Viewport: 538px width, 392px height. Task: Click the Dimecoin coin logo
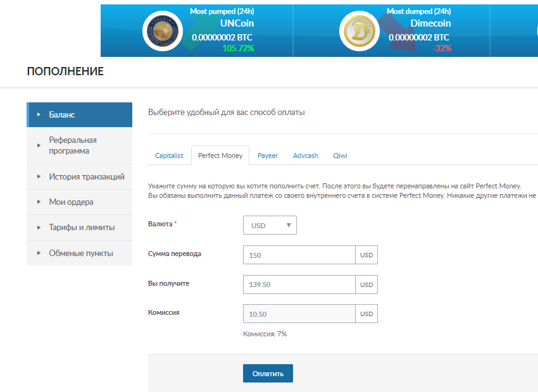pyautogui.click(x=359, y=32)
